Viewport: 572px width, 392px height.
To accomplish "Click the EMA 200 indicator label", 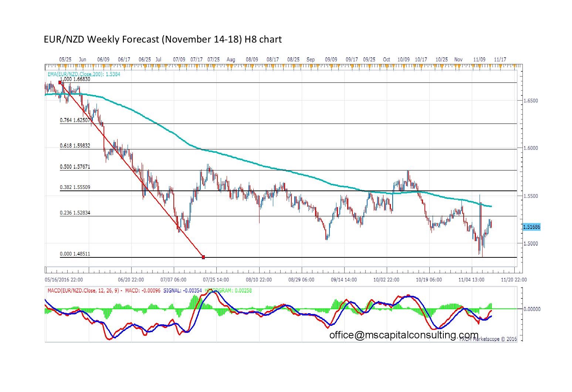I will tap(84, 74).
